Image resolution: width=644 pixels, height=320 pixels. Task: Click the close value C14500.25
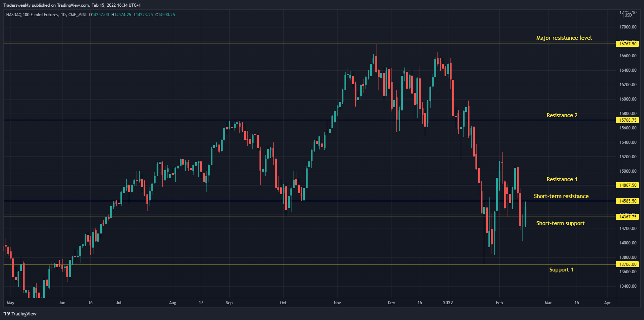pos(165,15)
